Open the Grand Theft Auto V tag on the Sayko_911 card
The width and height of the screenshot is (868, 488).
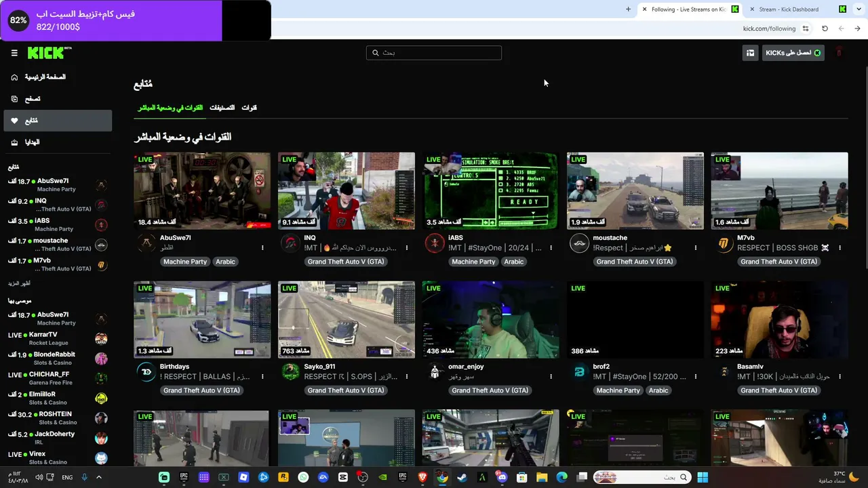coord(346,390)
